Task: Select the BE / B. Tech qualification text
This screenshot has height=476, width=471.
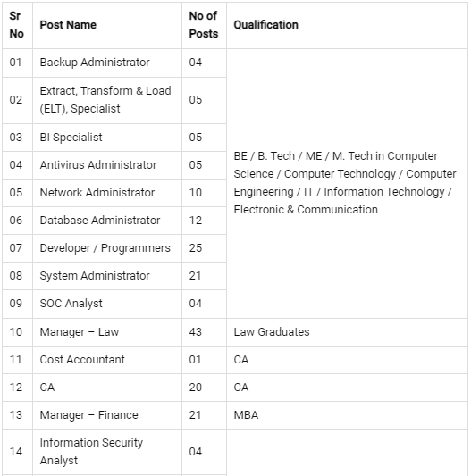Action: pyautogui.click(x=345, y=183)
